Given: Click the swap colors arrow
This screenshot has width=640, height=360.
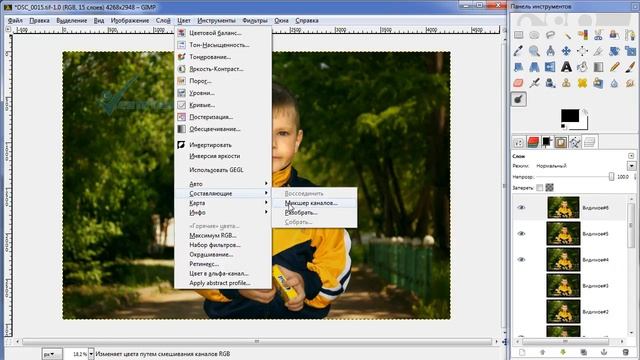Looking at the screenshot, I should (584, 112).
